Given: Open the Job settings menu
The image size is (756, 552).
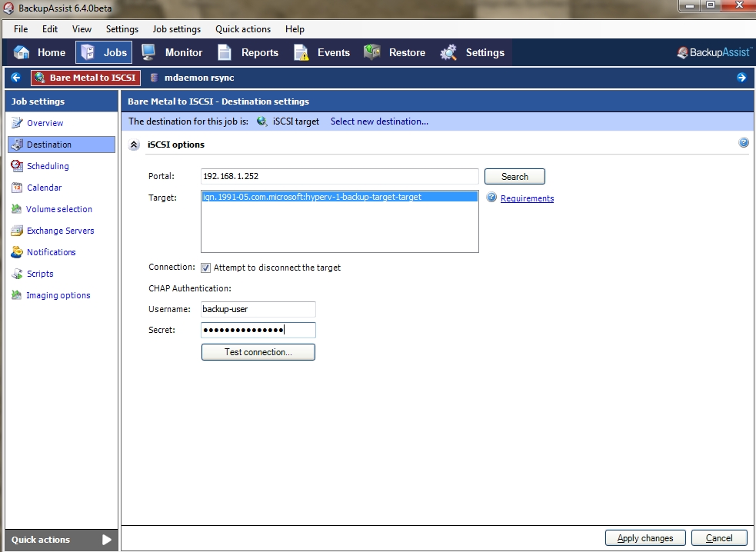Looking at the screenshot, I should pos(176,29).
